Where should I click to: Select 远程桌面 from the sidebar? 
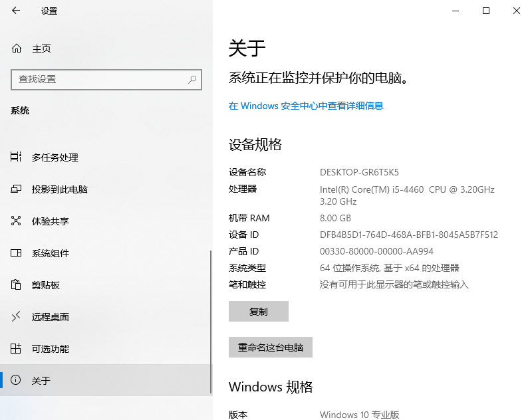pos(51,317)
